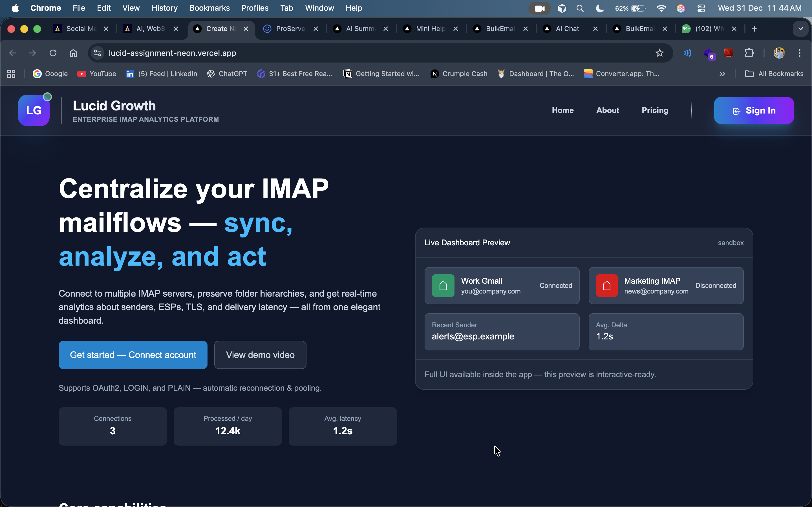Viewport: 812px width, 507px height.
Task: Switch to the ProServe tab
Action: (290, 29)
